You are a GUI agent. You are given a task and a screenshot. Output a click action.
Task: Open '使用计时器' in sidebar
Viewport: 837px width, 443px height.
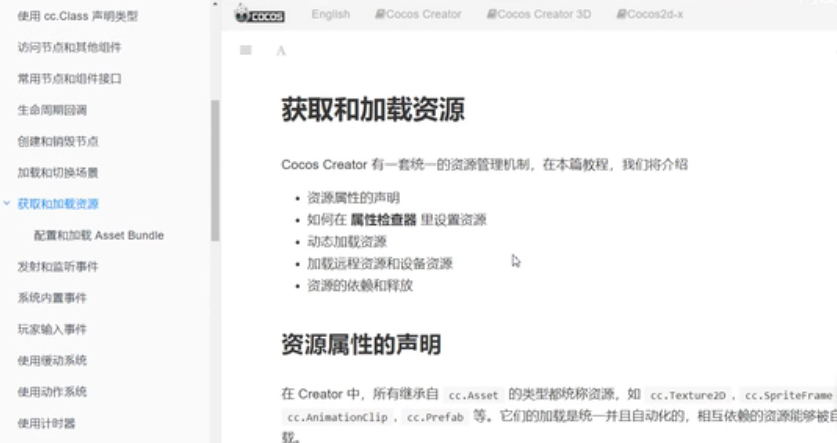click(x=46, y=423)
